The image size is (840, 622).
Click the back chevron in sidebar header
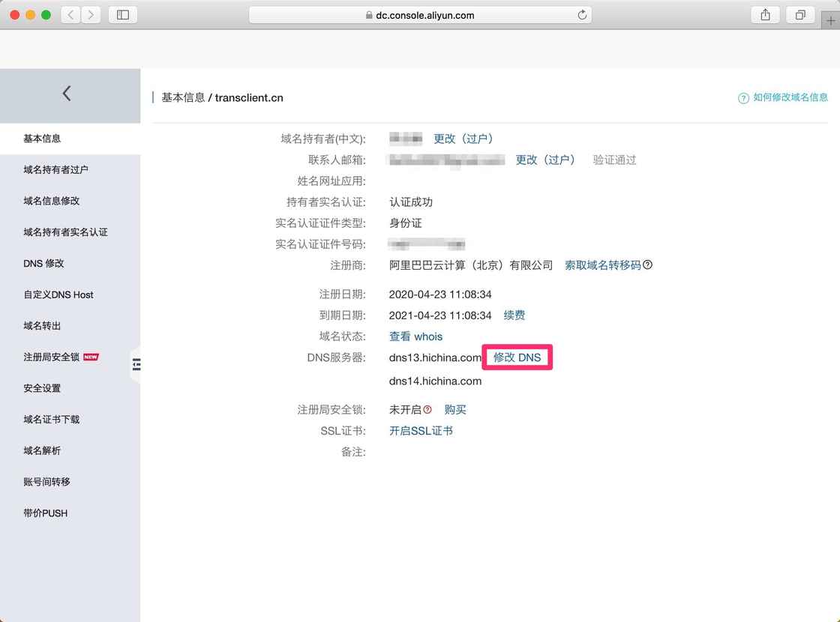pos(67,93)
